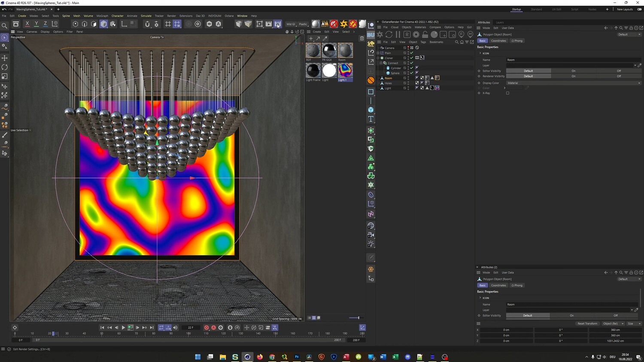Click the Octane focus picker F icon
The image size is (644, 362).
pyautogui.click(x=462, y=34)
